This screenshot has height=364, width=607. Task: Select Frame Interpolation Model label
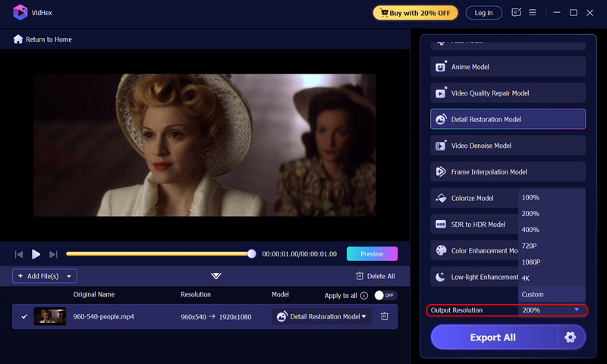[489, 172]
